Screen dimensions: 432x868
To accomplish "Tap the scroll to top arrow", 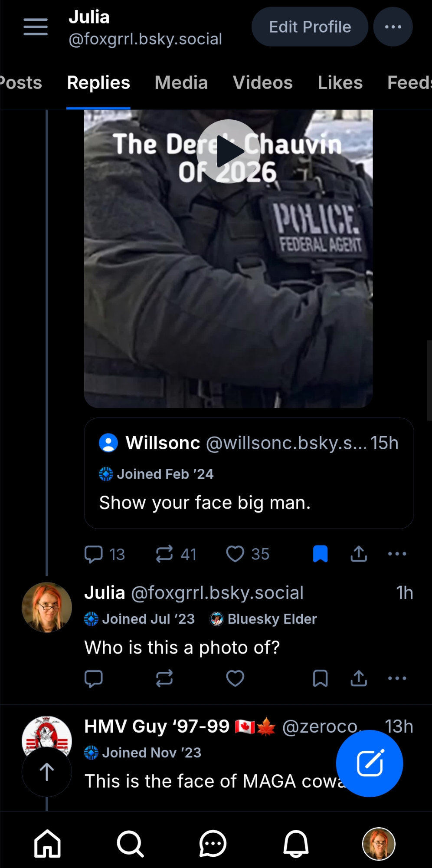I will coord(47,772).
